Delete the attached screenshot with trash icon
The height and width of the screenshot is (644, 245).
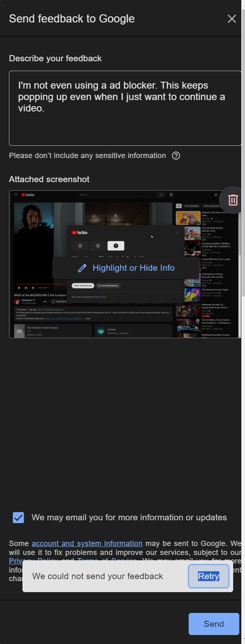point(233,200)
